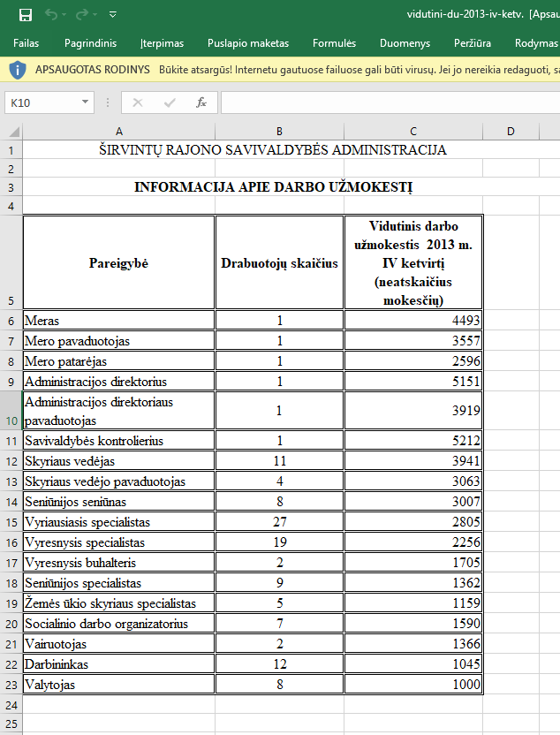Open the Failas menu tab
This screenshot has height=735, width=560.
(26, 43)
